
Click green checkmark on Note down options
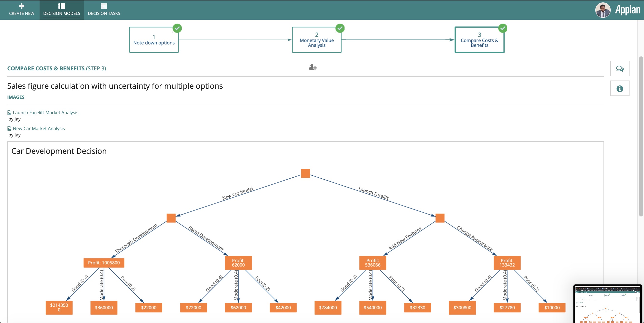click(177, 28)
